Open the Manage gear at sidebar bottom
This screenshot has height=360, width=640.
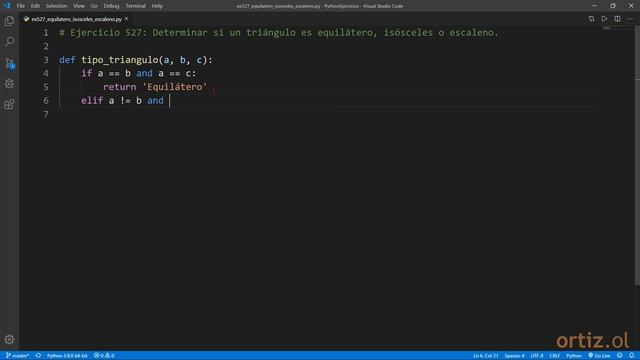pyautogui.click(x=9, y=340)
